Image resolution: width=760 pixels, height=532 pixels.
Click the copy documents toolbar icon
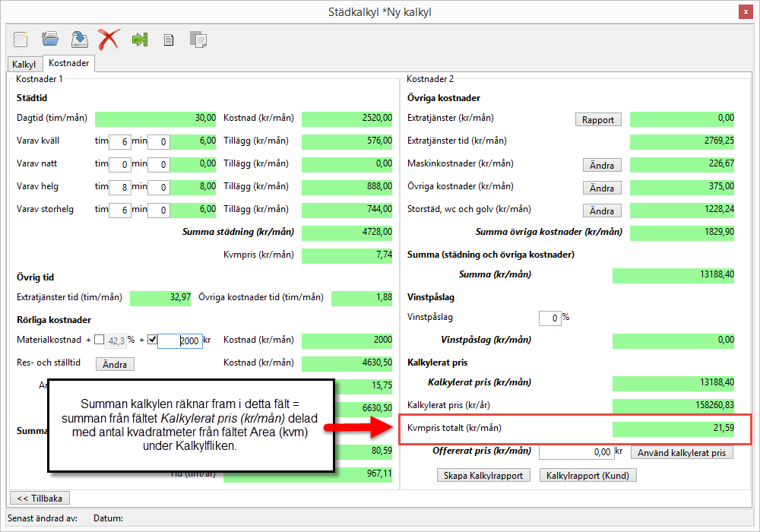pos(198,40)
